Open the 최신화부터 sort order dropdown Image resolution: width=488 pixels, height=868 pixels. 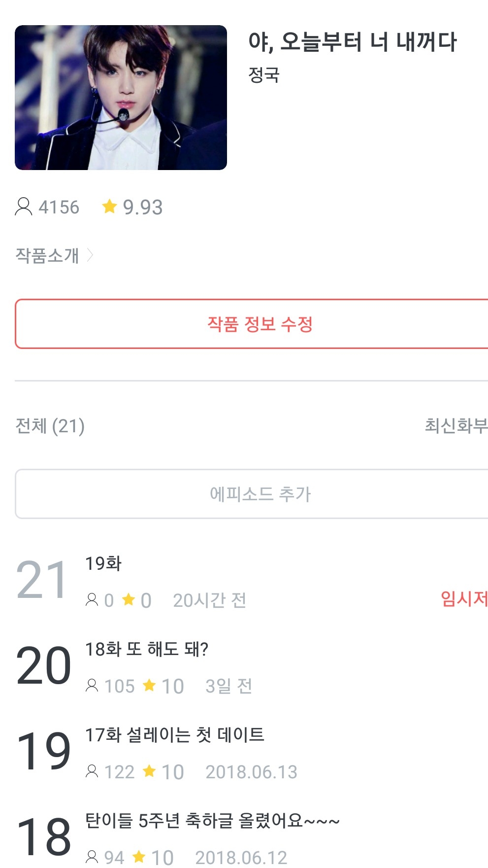pyautogui.click(x=456, y=425)
